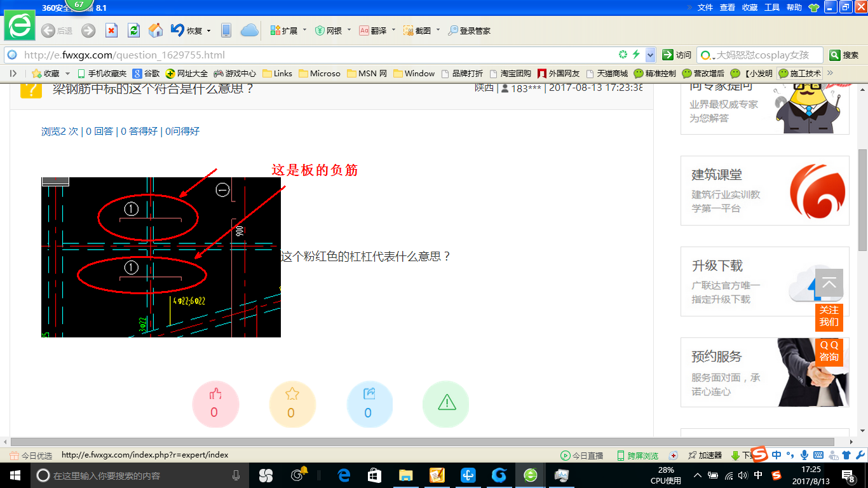This screenshot has height=488, width=868.
Task: Click the 访问 go button
Action: pyautogui.click(x=677, y=55)
